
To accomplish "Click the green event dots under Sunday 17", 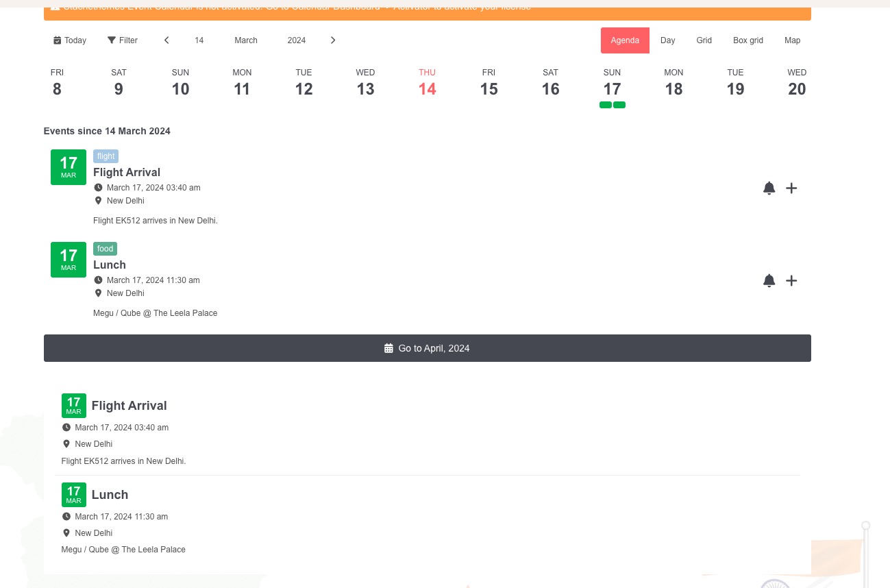I will [x=612, y=105].
